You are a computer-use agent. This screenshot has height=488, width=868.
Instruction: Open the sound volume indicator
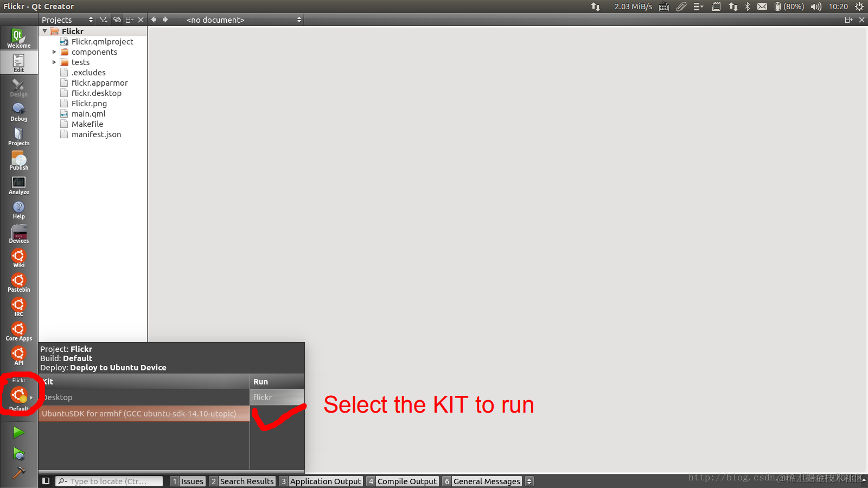[816, 7]
